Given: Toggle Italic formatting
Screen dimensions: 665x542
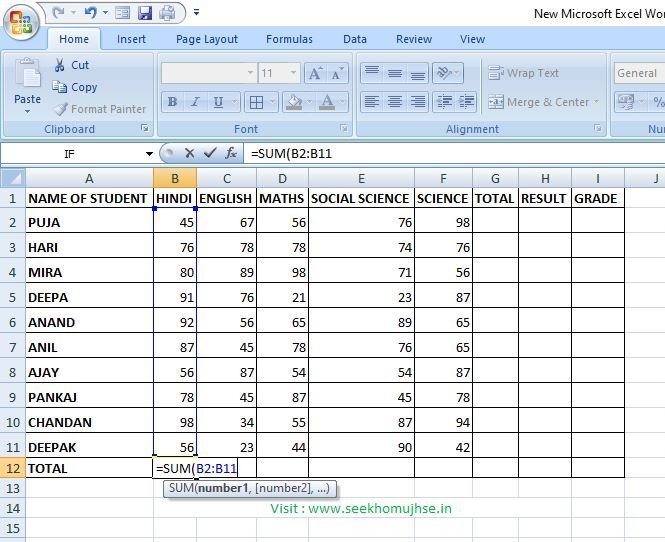Looking at the screenshot, I should (194, 102).
